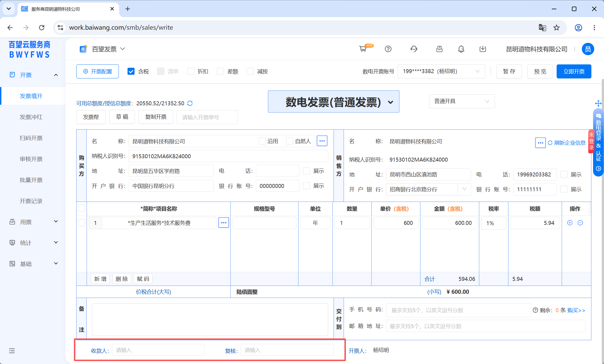604x364 pixels.
Task: Click the 收款人 input field
Action: pyautogui.click(x=158, y=350)
